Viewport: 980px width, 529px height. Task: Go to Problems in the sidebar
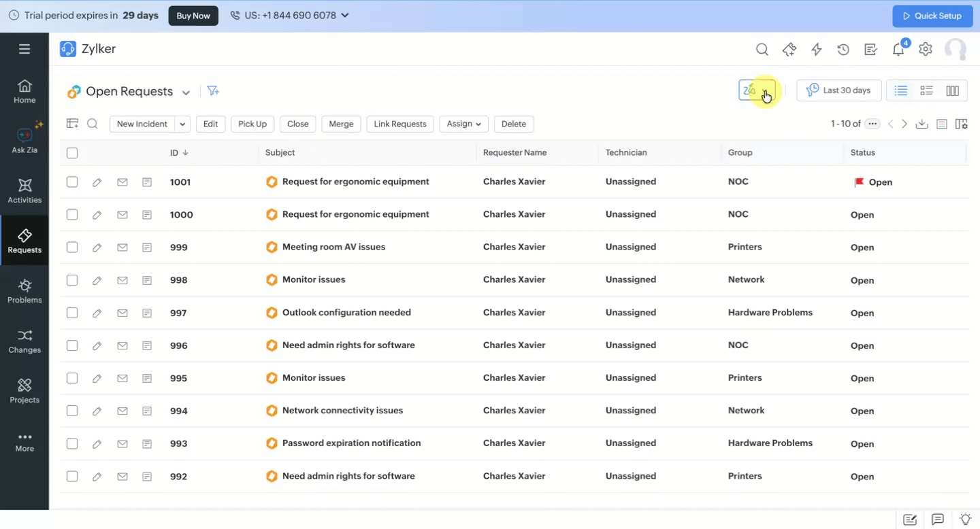click(x=24, y=291)
